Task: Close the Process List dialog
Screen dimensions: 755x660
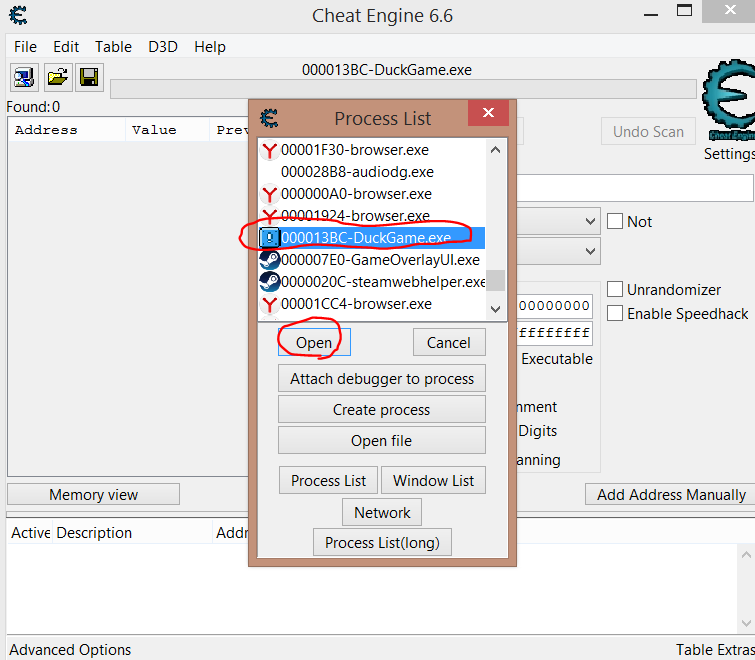Action: point(488,113)
